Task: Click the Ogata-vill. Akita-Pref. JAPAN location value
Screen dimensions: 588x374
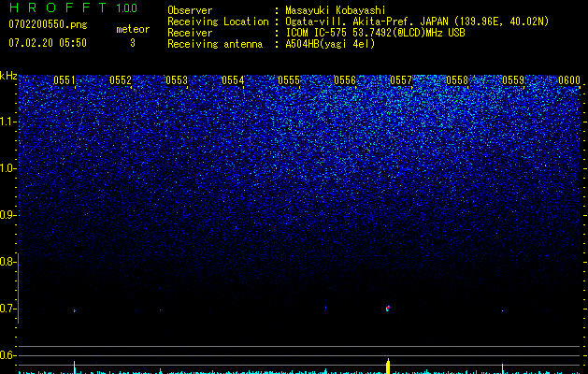Action: point(417,22)
